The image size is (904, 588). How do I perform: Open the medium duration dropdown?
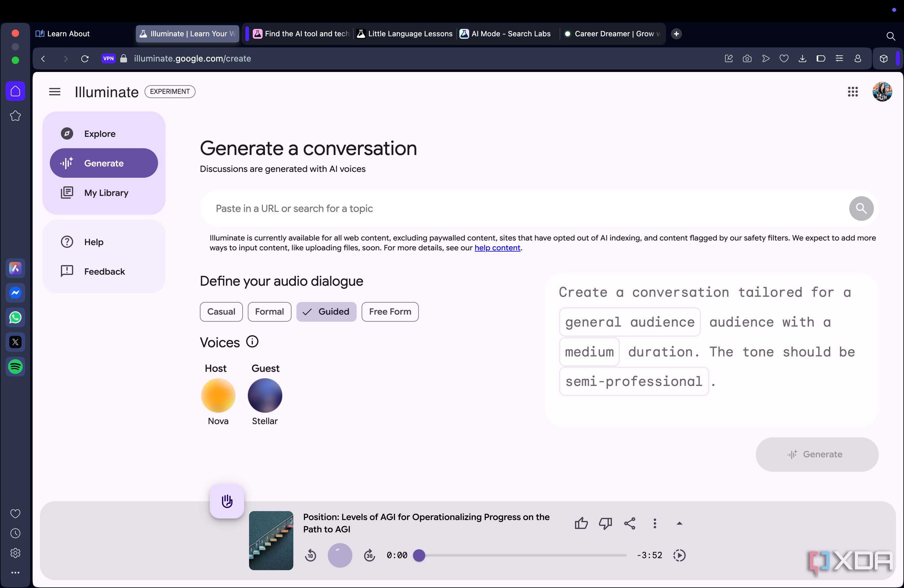tap(589, 352)
